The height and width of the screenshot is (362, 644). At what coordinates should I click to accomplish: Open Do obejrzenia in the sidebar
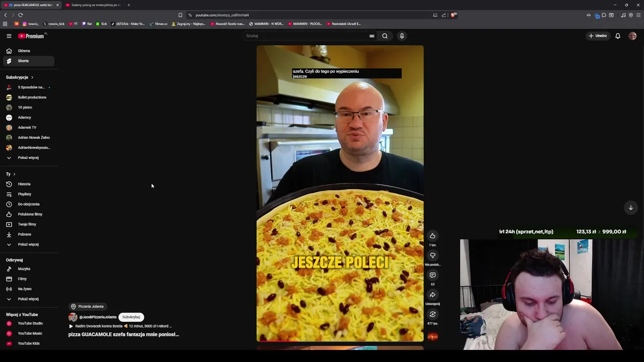coord(28,204)
